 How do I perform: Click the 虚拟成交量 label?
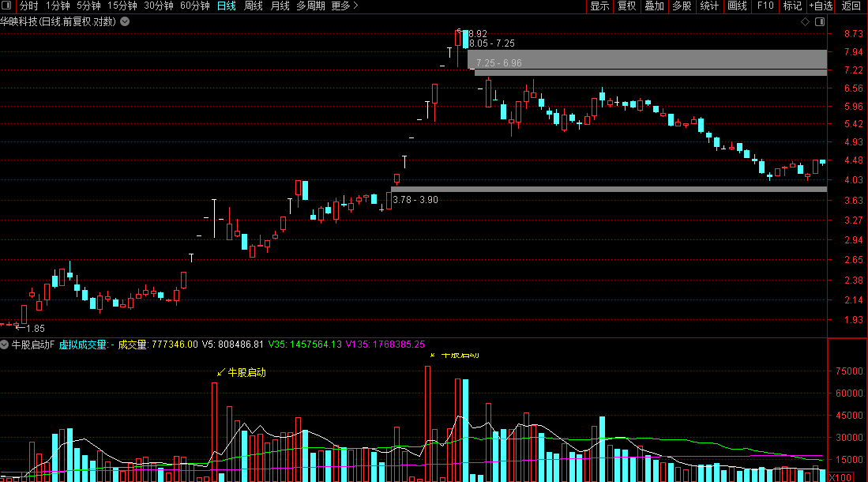click(x=86, y=345)
